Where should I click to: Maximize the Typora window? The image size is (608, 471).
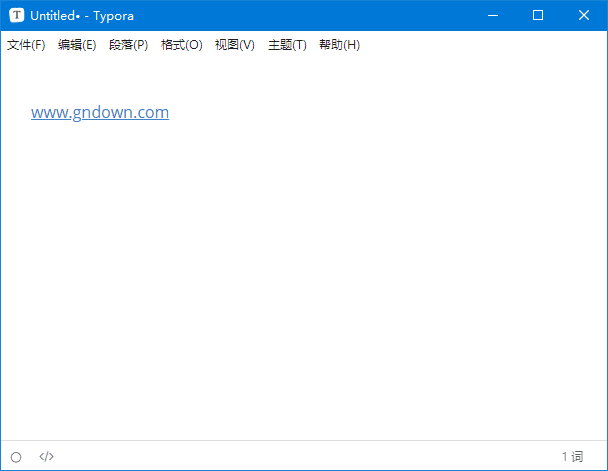pyautogui.click(x=538, y=15)
